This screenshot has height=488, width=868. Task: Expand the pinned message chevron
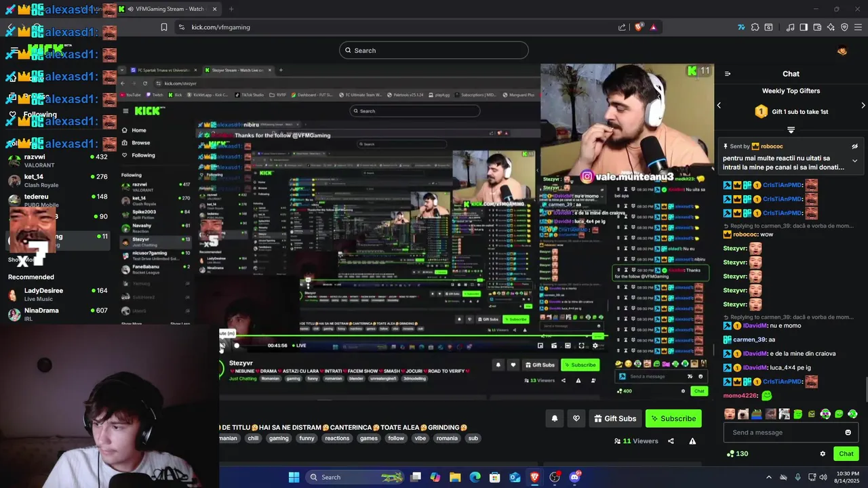coord(854,161)
